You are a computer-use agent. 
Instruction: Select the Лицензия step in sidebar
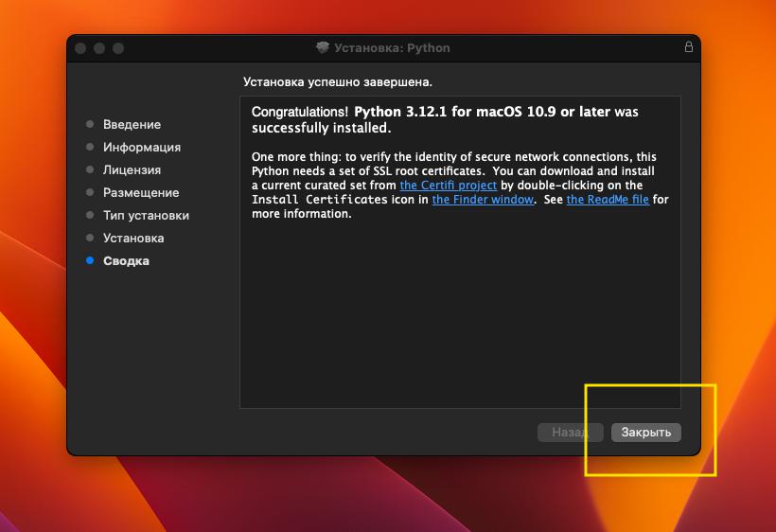click(x=132, y=169)
